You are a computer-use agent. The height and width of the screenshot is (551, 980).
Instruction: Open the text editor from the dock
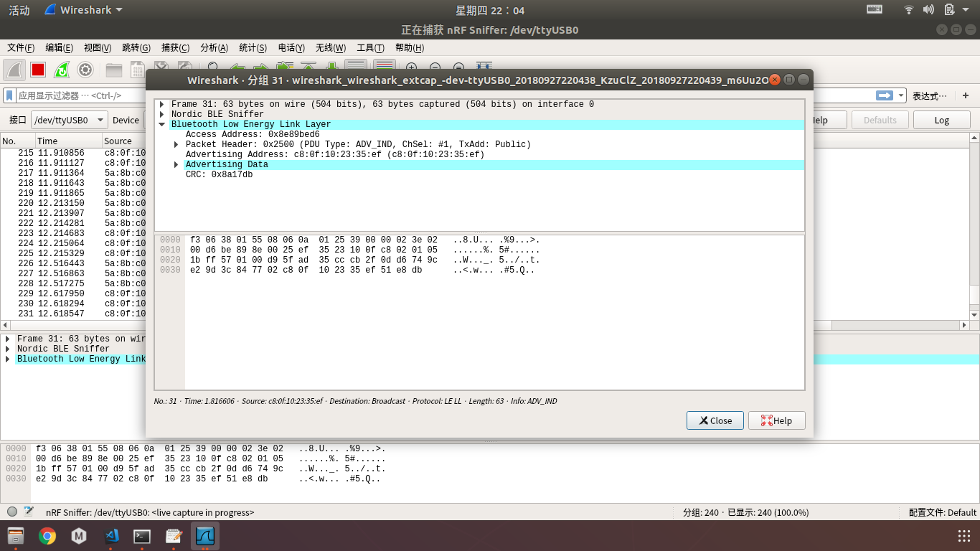(x=174, y=536)
